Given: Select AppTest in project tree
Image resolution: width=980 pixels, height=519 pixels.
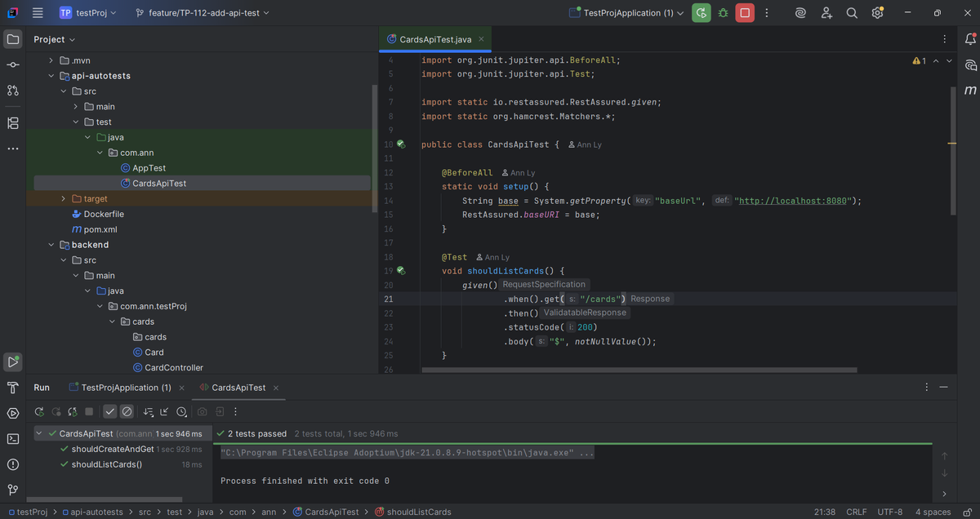Looking at the screenshot, I should pyautogui.click(x=149, y=168).
